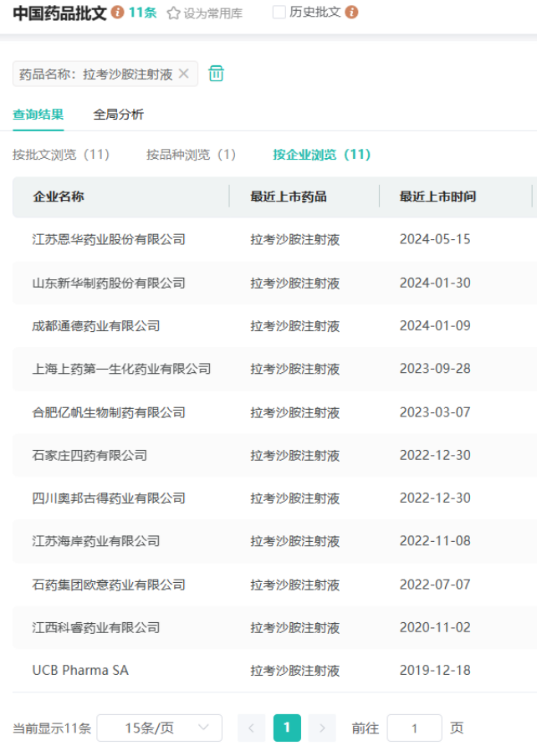Image resolution: width=537 pixels, height=756 pixels.
Task: Click the 设为常用库 link
Action: (x=212, y=13)
